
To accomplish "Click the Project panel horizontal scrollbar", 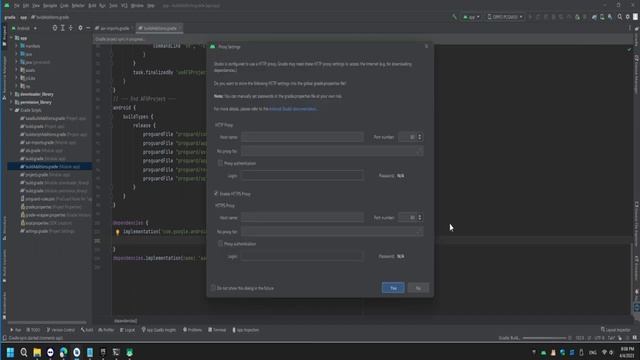I will click(47, 322).
